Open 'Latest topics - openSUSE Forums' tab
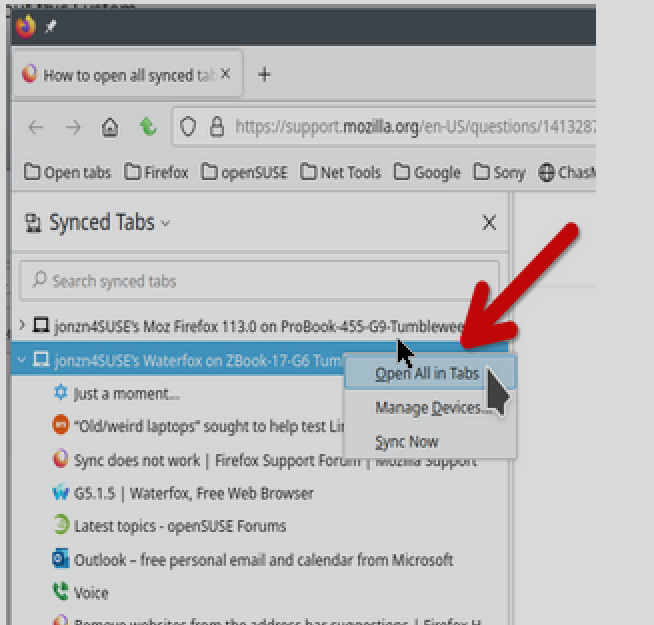 click(x=169, y=526)
